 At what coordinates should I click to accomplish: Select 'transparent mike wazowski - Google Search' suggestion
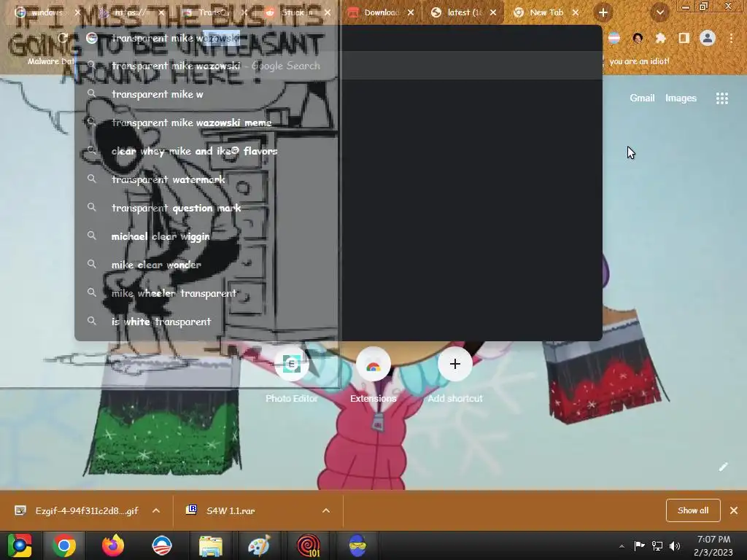pyautogui.click(x=338, y=66)
